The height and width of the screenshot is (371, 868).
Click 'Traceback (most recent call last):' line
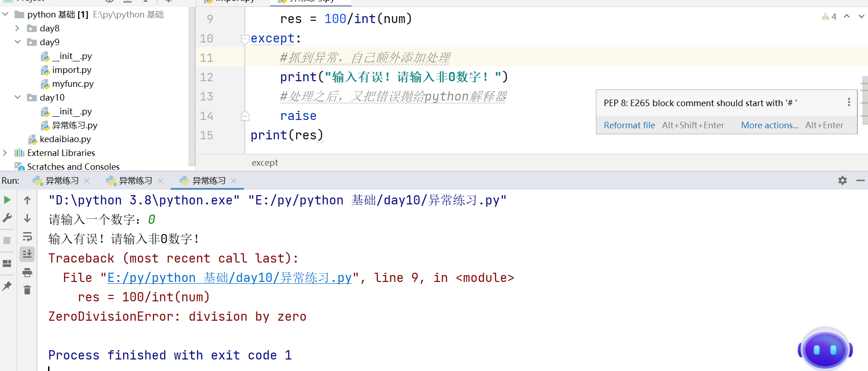click(174, 258)
